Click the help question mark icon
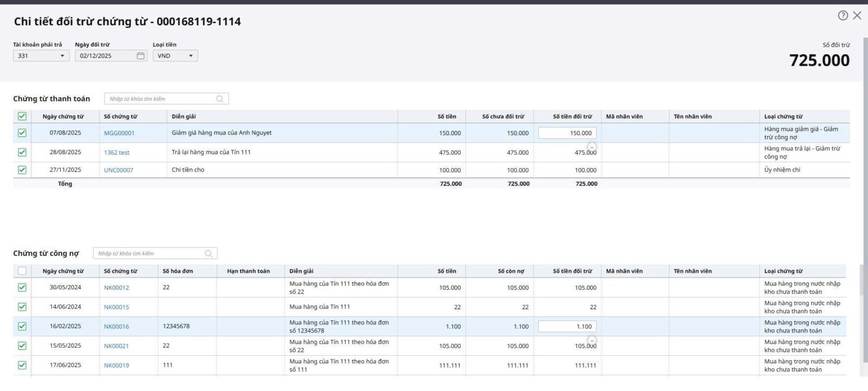 point(843,16)
